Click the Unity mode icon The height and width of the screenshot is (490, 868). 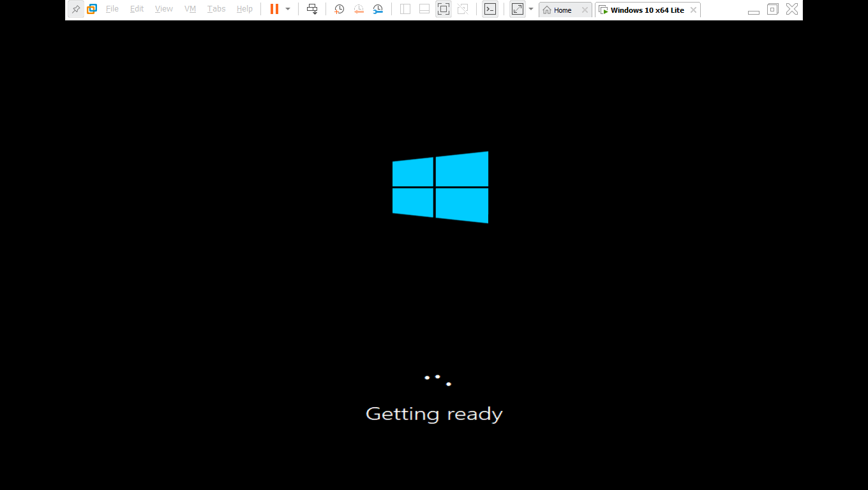tap(463, 9)
